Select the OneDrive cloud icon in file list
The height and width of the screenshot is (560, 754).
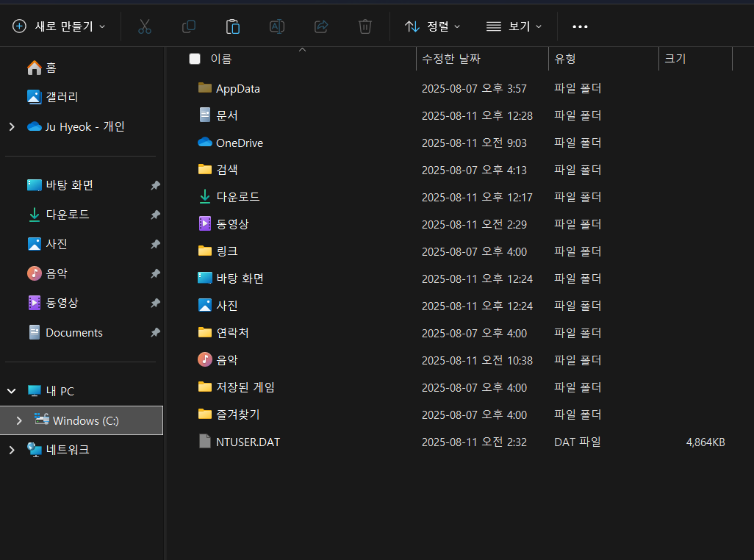(205, 143)
